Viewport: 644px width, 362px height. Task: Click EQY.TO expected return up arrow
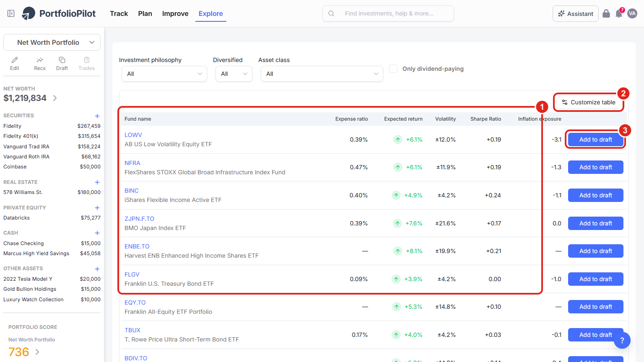pos(397,307)
